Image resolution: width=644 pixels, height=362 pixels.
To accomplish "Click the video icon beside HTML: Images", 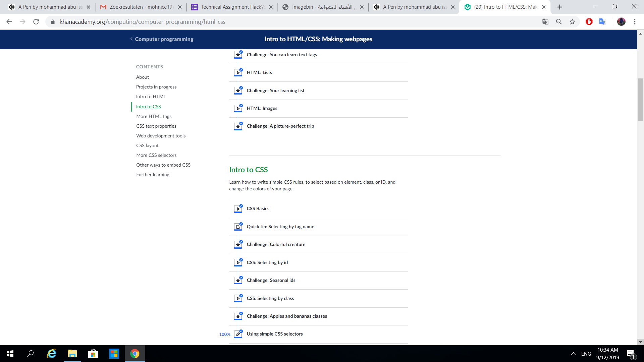I will (x=238, y=108).
